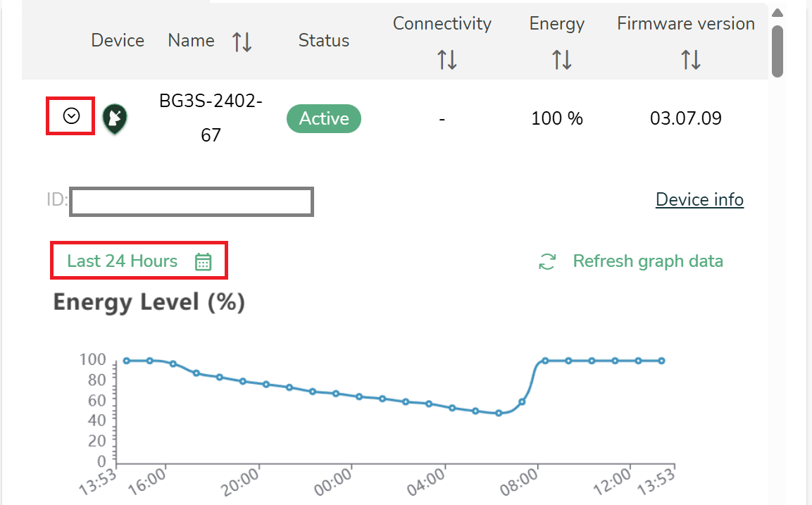Screen dimensions: 812x505
Task: Sort by Energy using its arrows icon
Action: [561, 60]
